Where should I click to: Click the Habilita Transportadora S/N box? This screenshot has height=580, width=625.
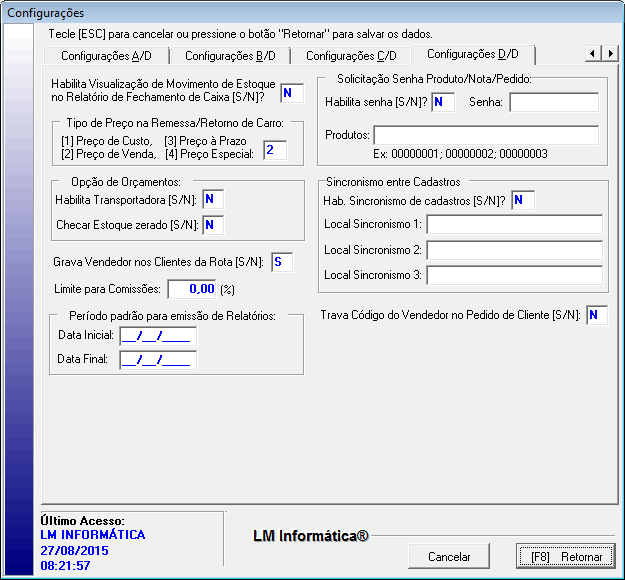coord(213,200)
